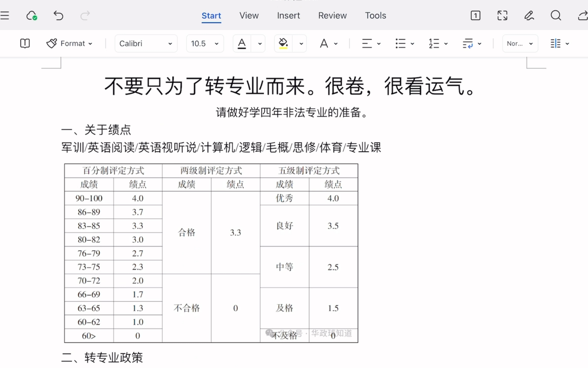Viewport: 588px width, 368px height.
Task: Click the 中等 table cell
Action: [x=284, y=267]
